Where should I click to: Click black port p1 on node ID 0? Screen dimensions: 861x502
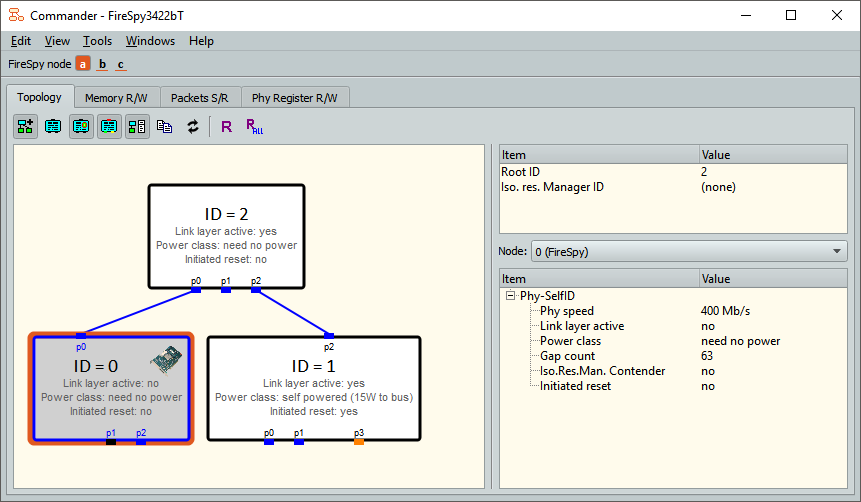click(111, 442)
